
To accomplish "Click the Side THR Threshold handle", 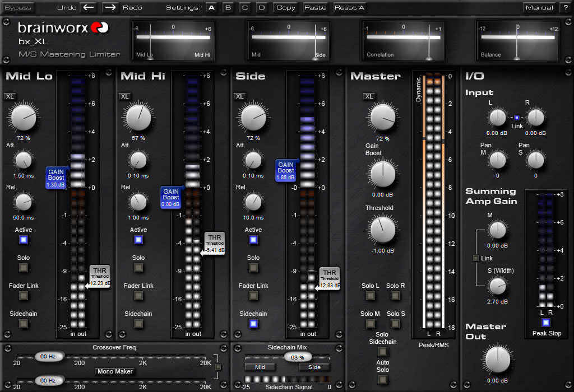I will [328, 279].
